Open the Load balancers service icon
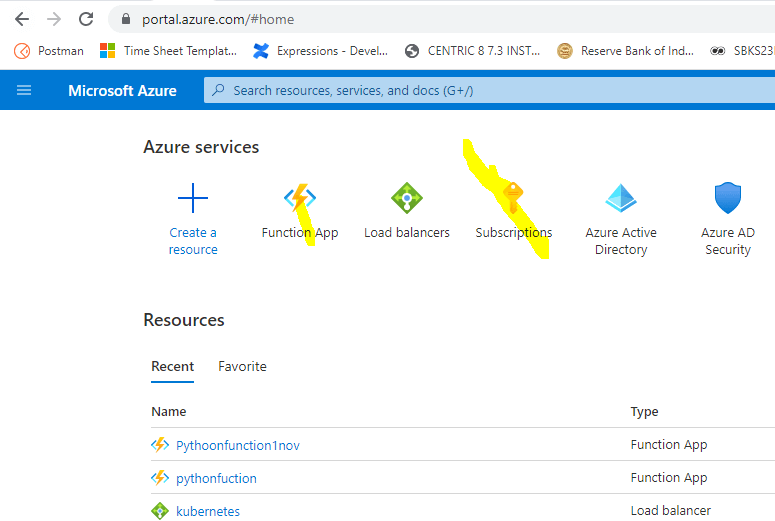 tap(407, 198)
